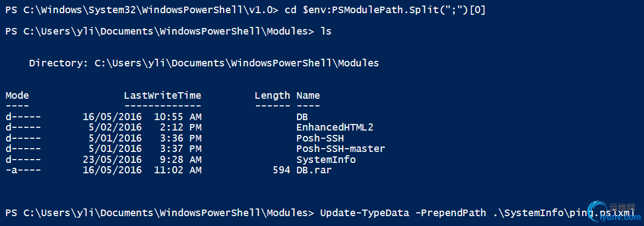This screenshot has width=644, height=226.
Task: Click the DB.rar file name
Action: pyautogui.click(x=314, y=170)
